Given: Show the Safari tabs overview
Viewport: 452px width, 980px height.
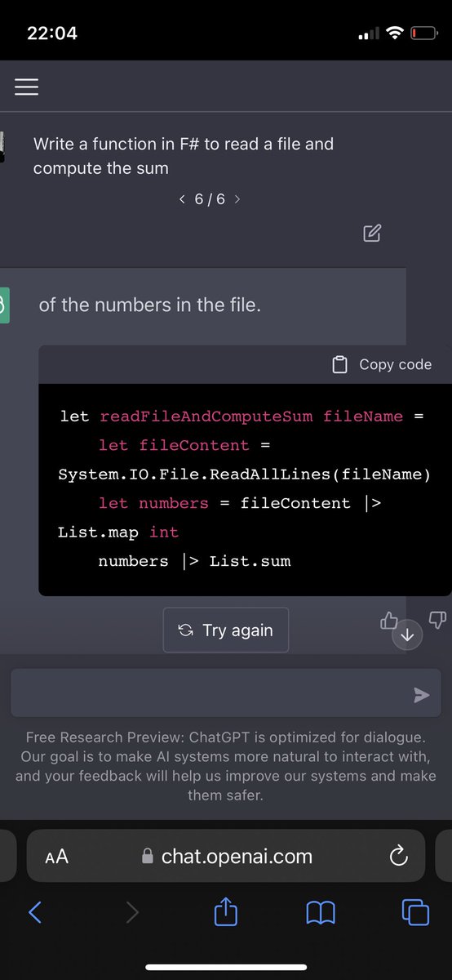Looking at the screenshot, I should tap(415, 911).
